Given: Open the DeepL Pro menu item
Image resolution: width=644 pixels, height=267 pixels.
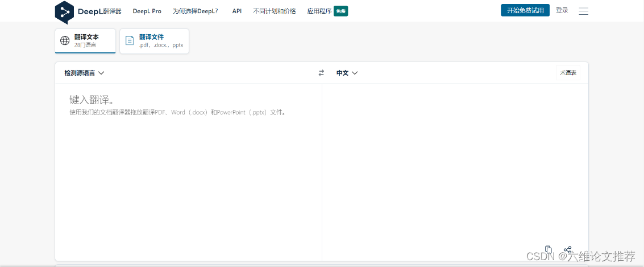Looking at the screenshot, I should tap(147, 11).
